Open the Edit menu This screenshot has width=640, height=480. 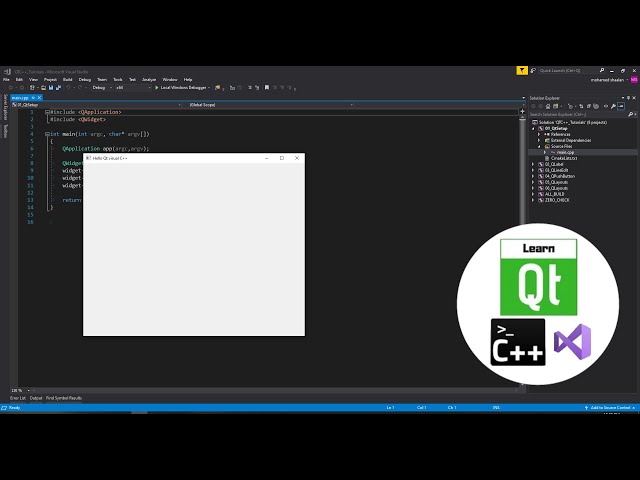click(x=19, y=80)
